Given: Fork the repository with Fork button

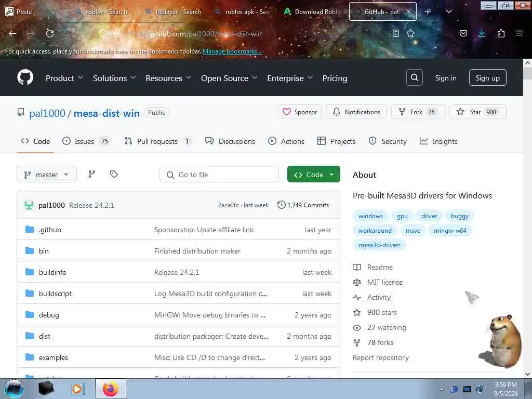Looking at the screenshot, I should coord(418,112).
